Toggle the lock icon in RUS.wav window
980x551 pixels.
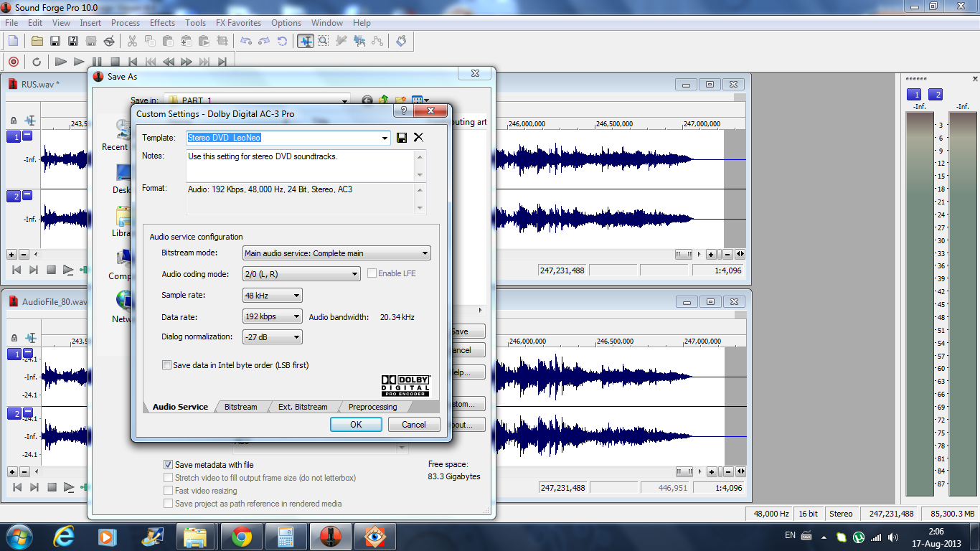point(14,121)
